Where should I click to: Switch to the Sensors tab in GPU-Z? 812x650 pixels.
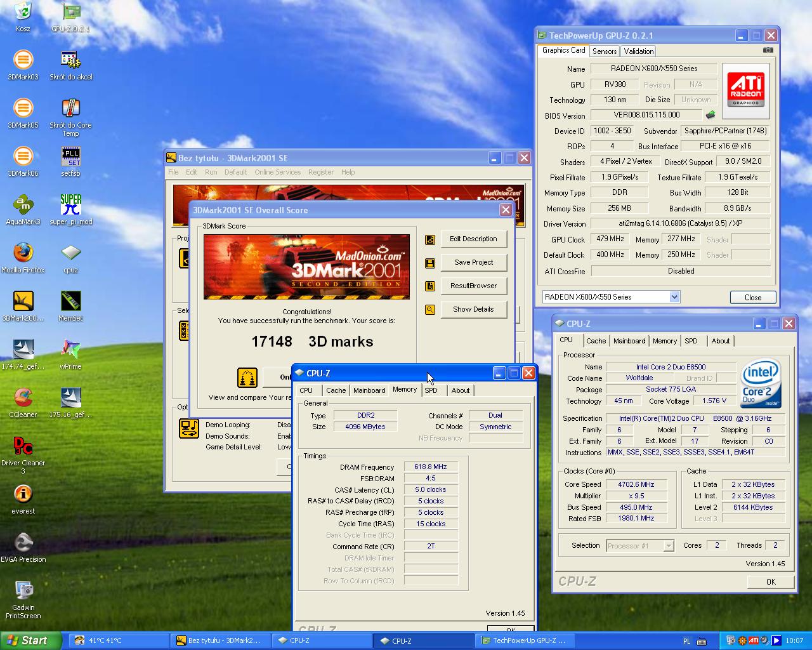tap(605, 51)
